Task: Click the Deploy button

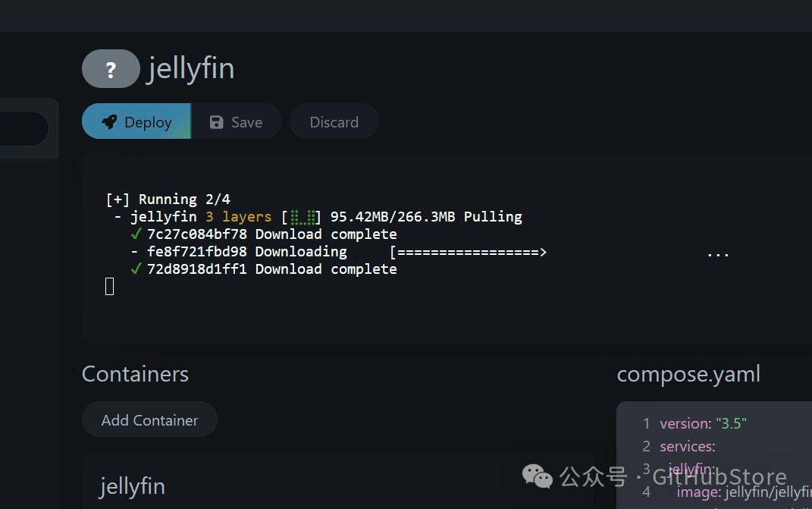Action: (136, 121)
